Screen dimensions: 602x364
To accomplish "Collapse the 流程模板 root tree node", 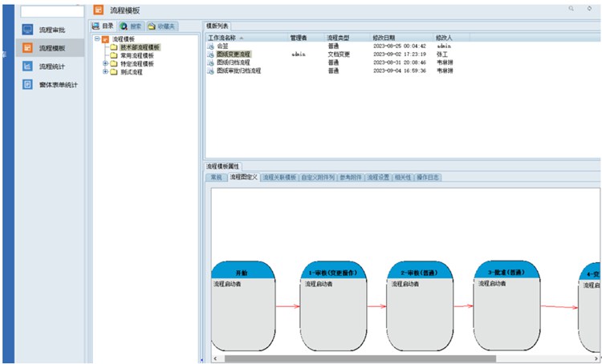I will (96, 38).
